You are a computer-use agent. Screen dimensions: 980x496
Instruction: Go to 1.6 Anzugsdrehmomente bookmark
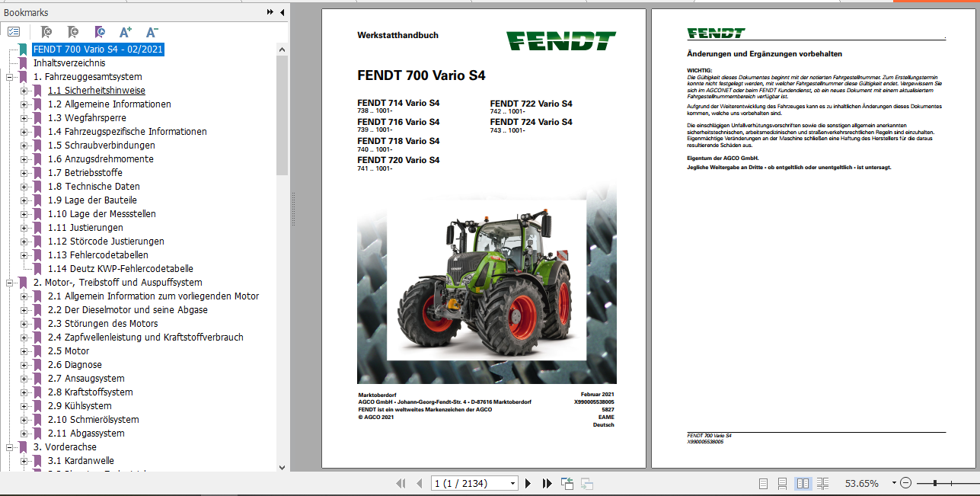tap(101, 159)
